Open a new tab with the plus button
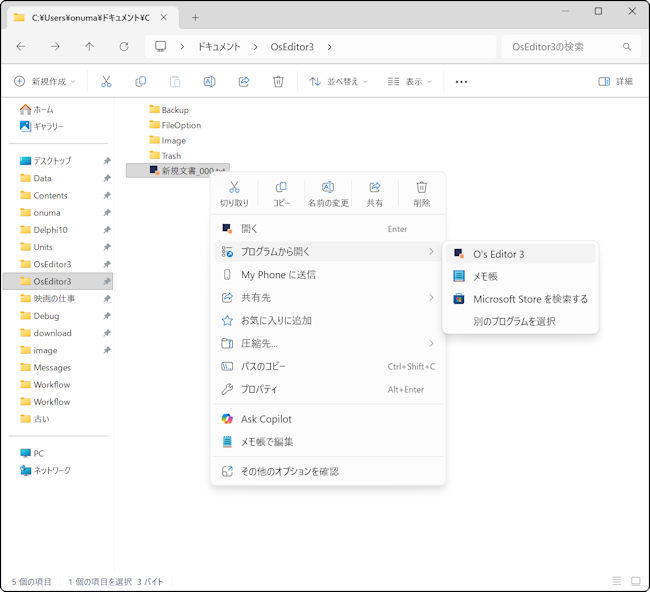The width and height of the screenshot is (650, 592). (x=195, y=18)
